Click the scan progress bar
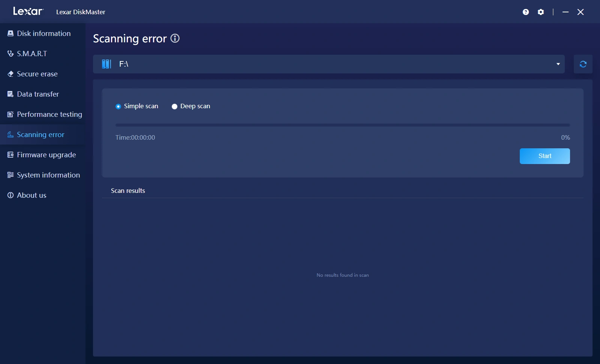 click(x=343, y=125)
